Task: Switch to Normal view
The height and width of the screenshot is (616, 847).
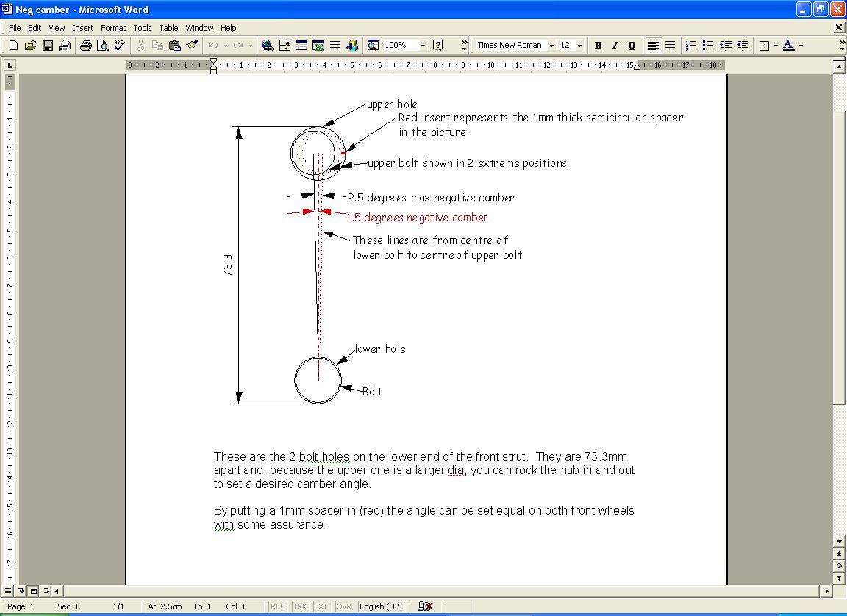Action: pyautogui.click(x=7, y=591)
